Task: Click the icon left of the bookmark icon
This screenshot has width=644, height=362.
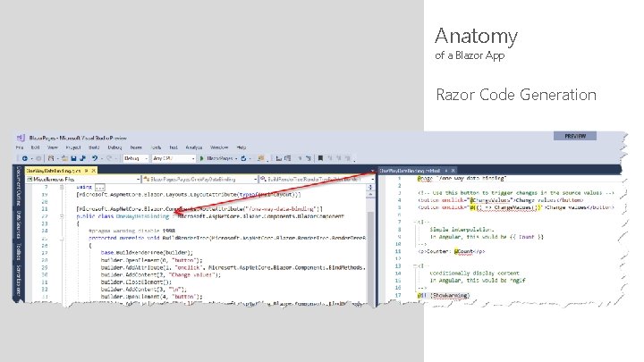Action: click(x=309, y=158)
